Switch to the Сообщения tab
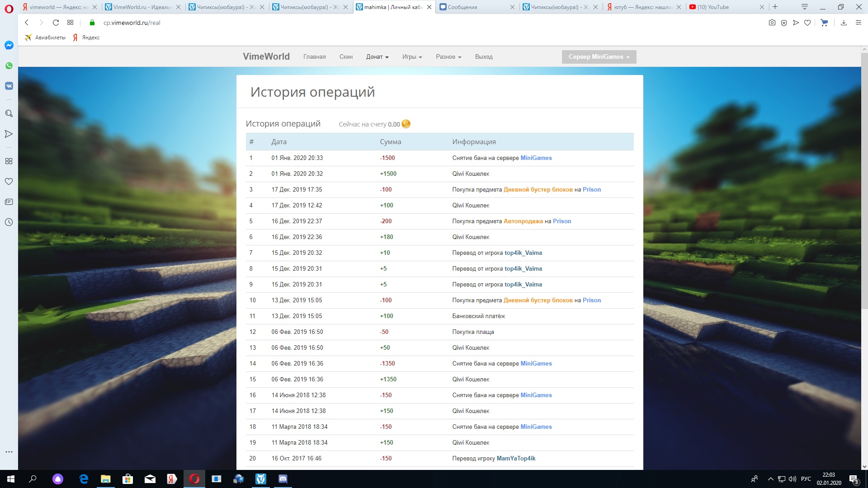This screenshot has width=868, height=488. click(x=475, y=7)
